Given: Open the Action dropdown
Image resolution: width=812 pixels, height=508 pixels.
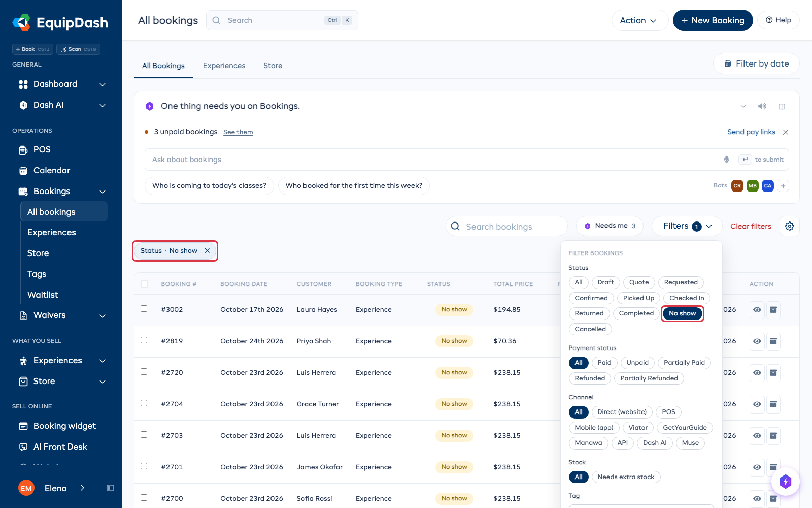Looking at the screenshot, I should click(639, 20).
